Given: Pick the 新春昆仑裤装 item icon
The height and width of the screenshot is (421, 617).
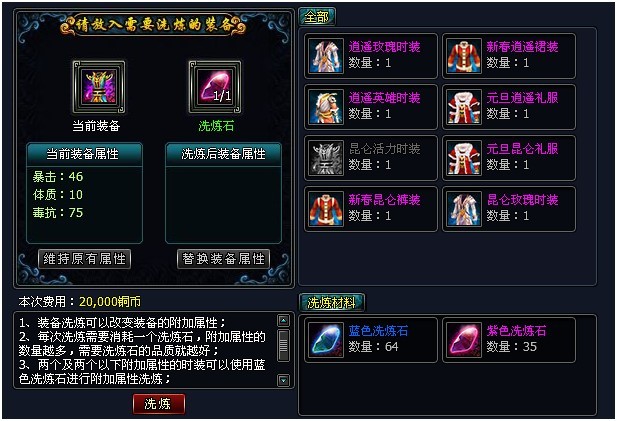Looking at the screenshot, I should 326,209.
